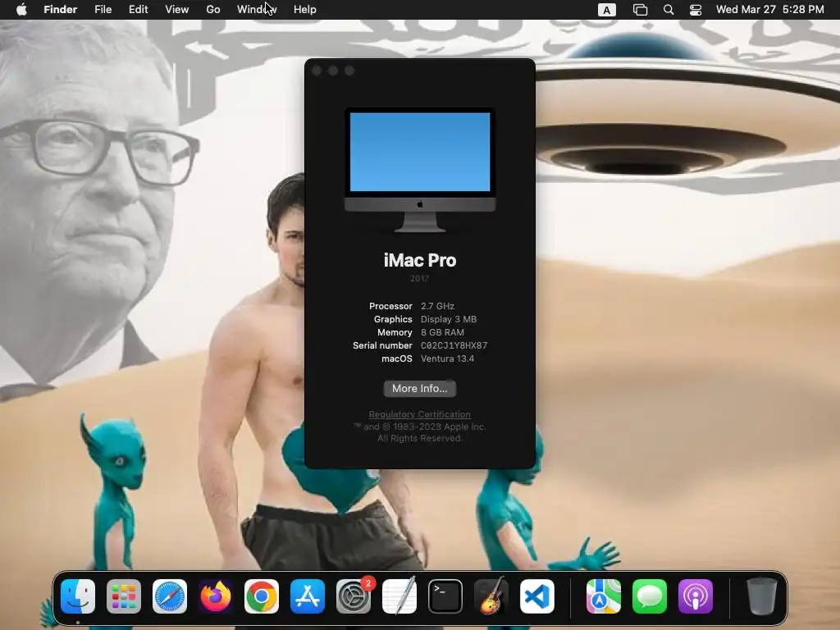This screenshot has width=840, height=630.
Task: Launch Firefox from the Dock
Action: click(x=216, y=596)
